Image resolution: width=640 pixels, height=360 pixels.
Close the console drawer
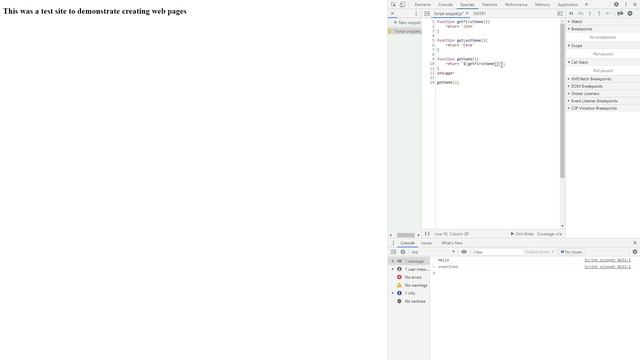coord(635,243)
